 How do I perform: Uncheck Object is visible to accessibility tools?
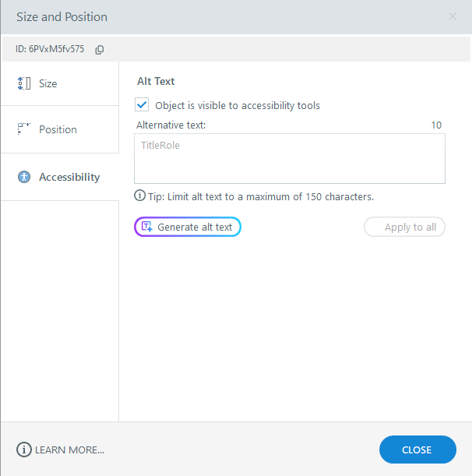coord(142,104)
